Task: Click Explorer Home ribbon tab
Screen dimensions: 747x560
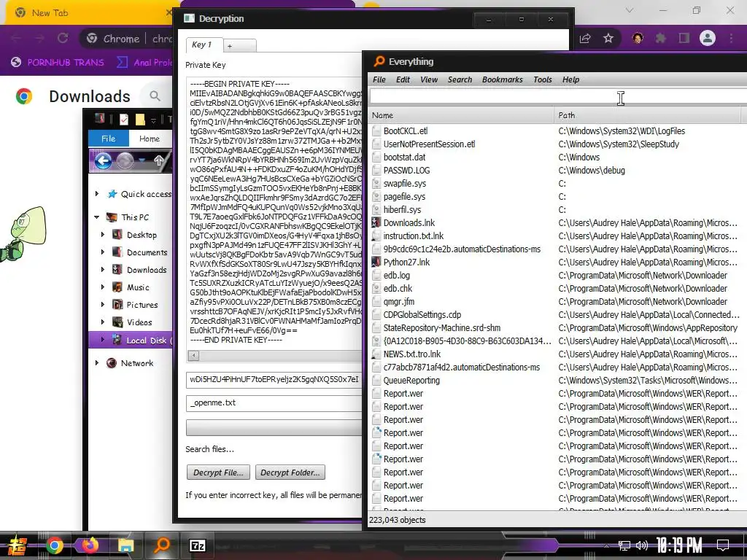Action: (150, 139)
